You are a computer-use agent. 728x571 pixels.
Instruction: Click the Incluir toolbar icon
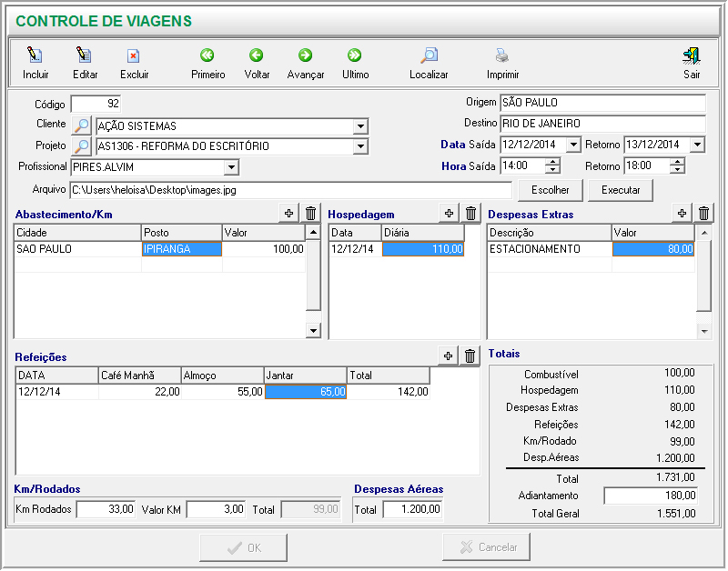(x=35, y=55)
